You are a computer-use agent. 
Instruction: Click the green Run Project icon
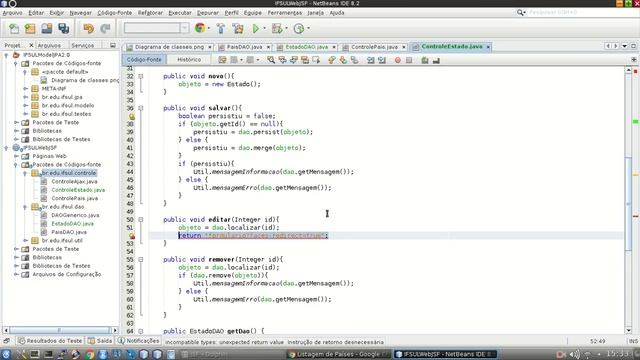[x=256, y=28]
